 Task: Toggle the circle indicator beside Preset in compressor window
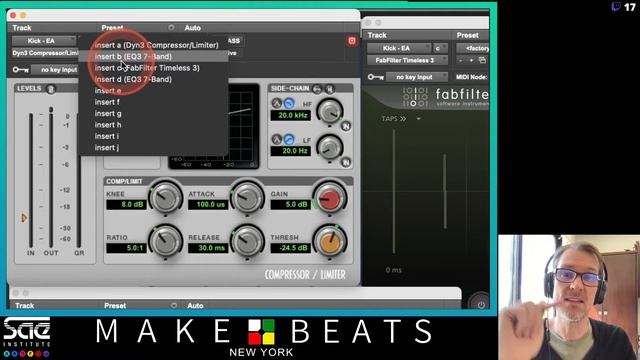(171, 28)
